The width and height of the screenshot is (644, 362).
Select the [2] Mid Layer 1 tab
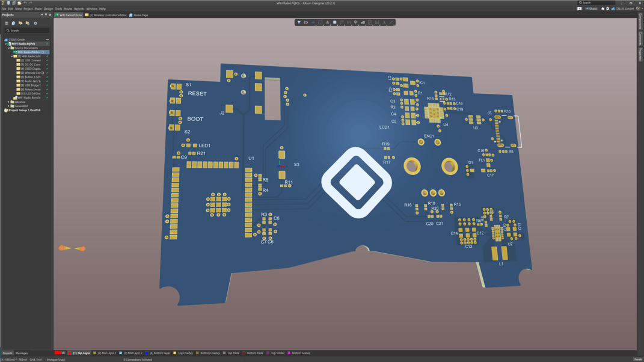point(105,353)
